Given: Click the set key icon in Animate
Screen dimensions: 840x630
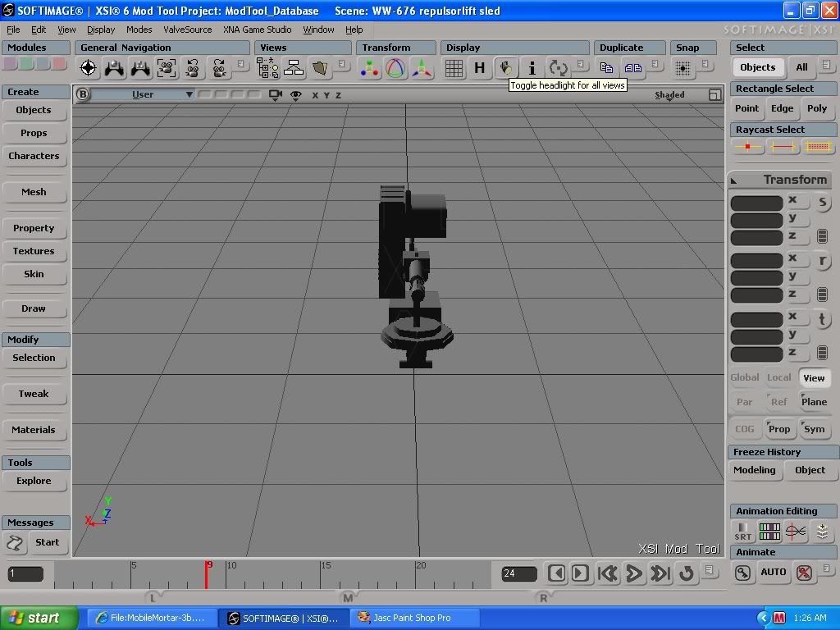Looking at the screenshot, I should 742,573.
